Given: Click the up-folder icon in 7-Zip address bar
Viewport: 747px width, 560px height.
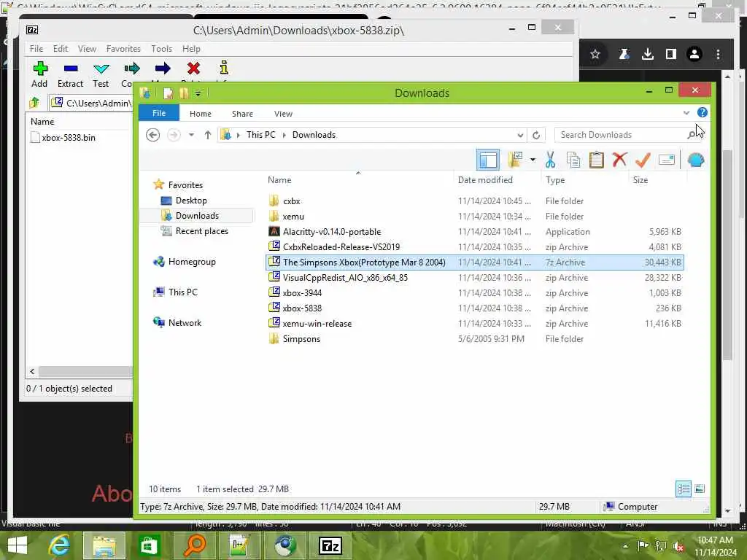Looking at the screenshot, I should [34, 102].
